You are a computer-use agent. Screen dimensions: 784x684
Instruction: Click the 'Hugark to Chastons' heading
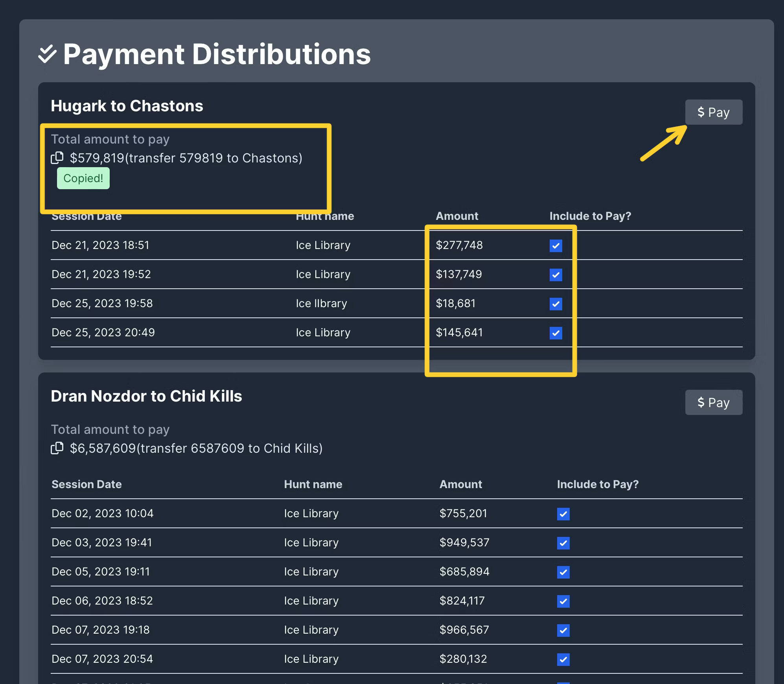[x=127, y=106]
